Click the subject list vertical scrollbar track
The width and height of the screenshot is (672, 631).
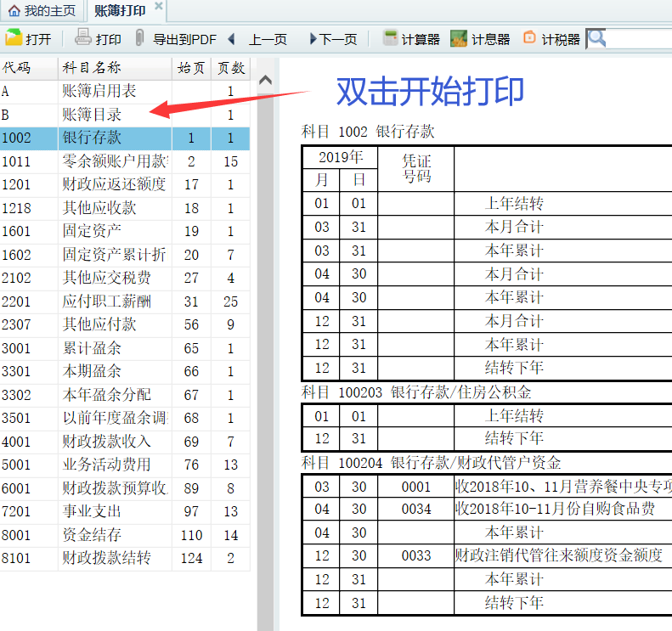point(265,360)
